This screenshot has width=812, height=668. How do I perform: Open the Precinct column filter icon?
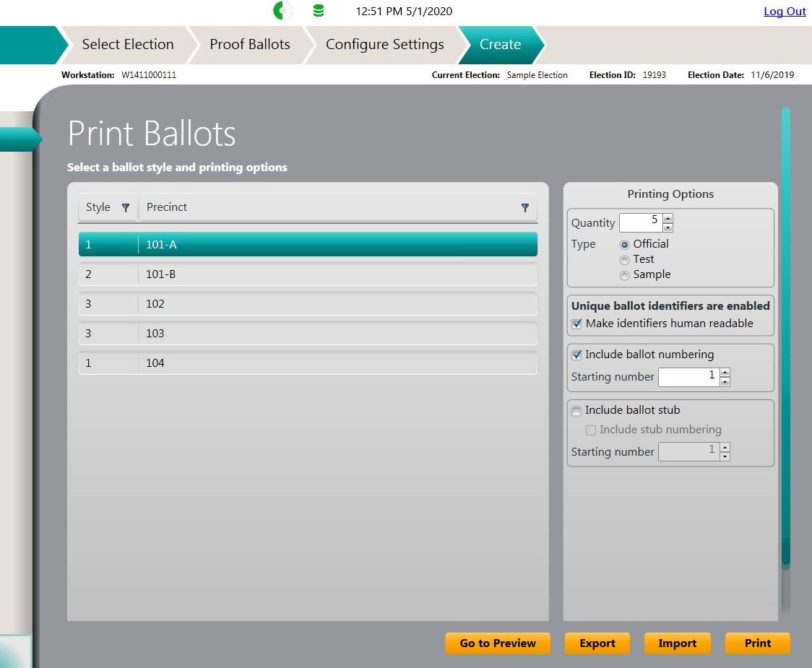click(525, 208)
